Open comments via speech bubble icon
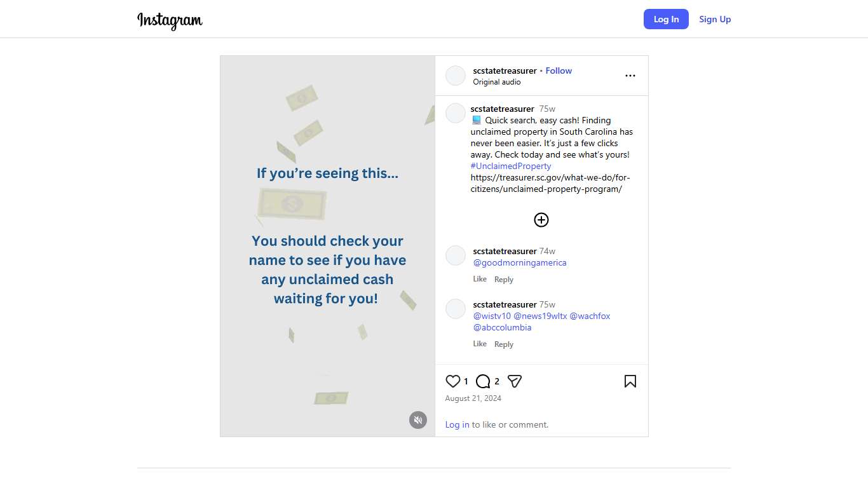The image size is (868, 488). 483,381
